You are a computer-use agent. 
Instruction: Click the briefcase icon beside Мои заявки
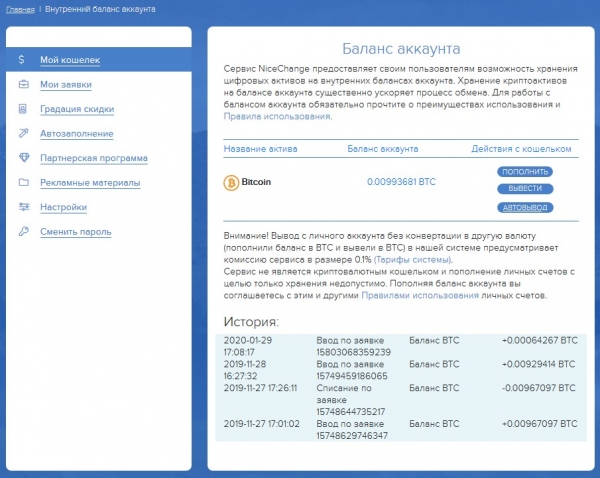(24, 84)
